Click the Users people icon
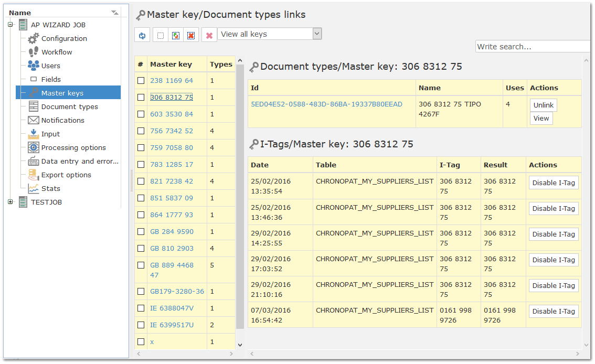Viewport: 595px width, 364px height. click(34, 66)
